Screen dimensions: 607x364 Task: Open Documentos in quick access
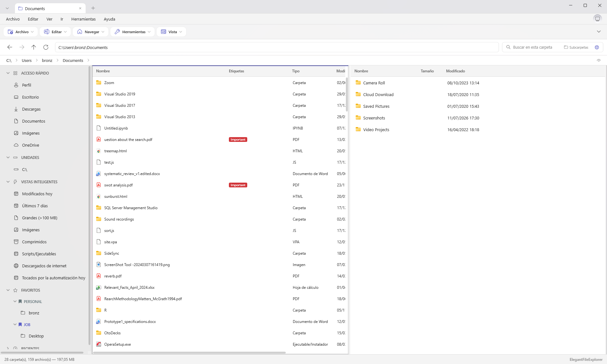[34, 121]
